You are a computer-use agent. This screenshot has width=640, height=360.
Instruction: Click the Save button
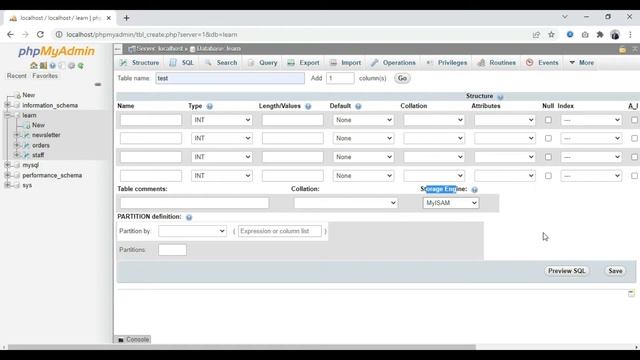tap(615, 271)
